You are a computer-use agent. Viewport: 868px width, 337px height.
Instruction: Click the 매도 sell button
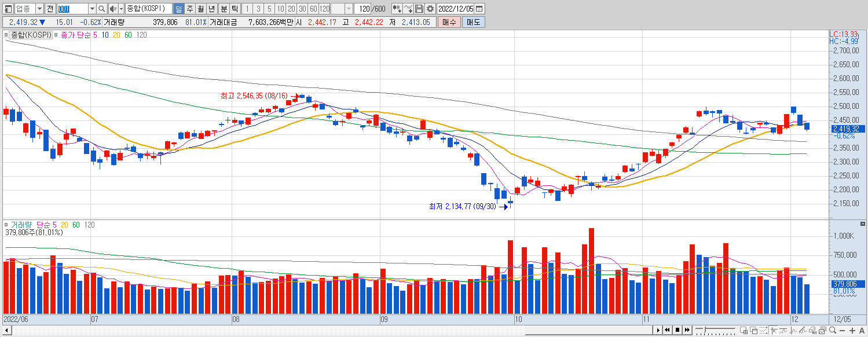pyautogui.click(x=473, y=22)
